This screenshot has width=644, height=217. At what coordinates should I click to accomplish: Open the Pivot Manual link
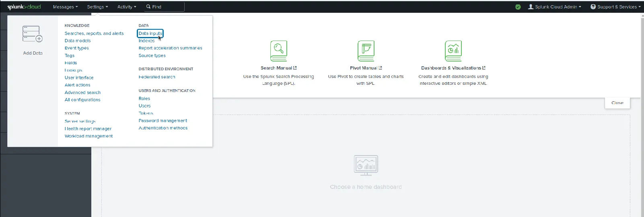[x=366, y=68]
